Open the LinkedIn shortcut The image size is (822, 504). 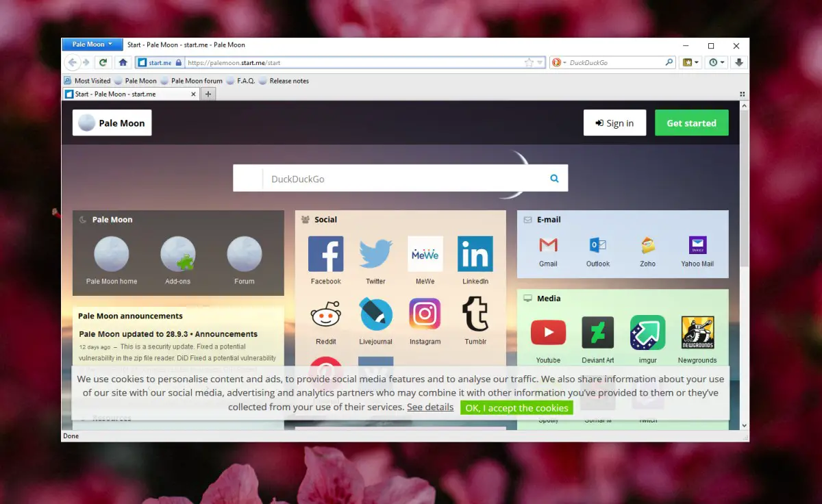click(x=475, y=261)
